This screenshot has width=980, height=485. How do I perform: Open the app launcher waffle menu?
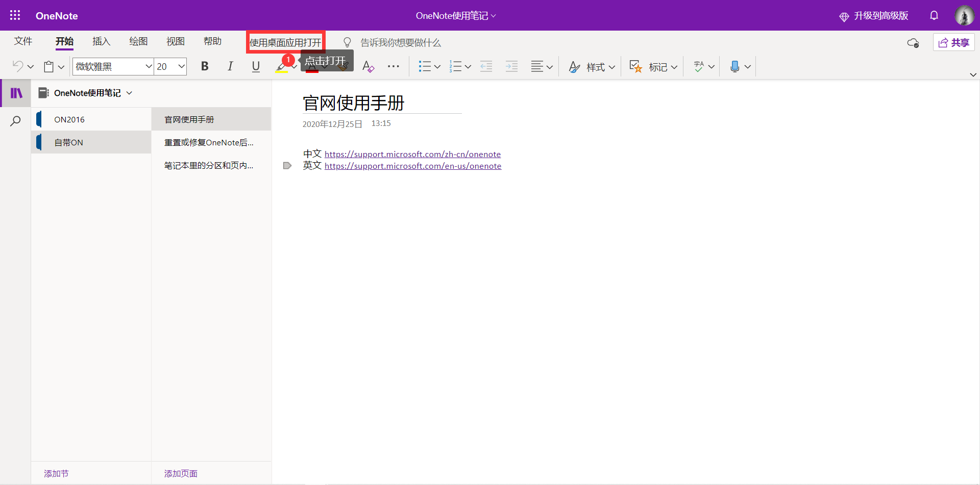(15, 15)
